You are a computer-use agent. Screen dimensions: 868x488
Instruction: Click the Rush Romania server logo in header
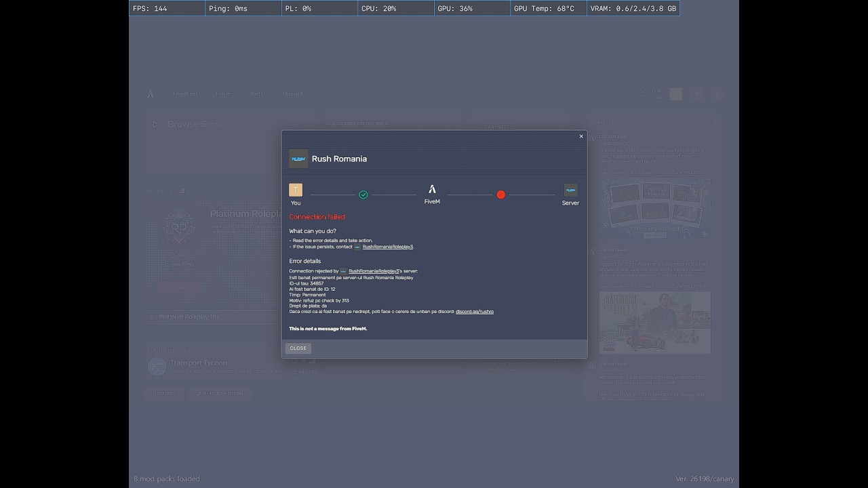[298, 159]
